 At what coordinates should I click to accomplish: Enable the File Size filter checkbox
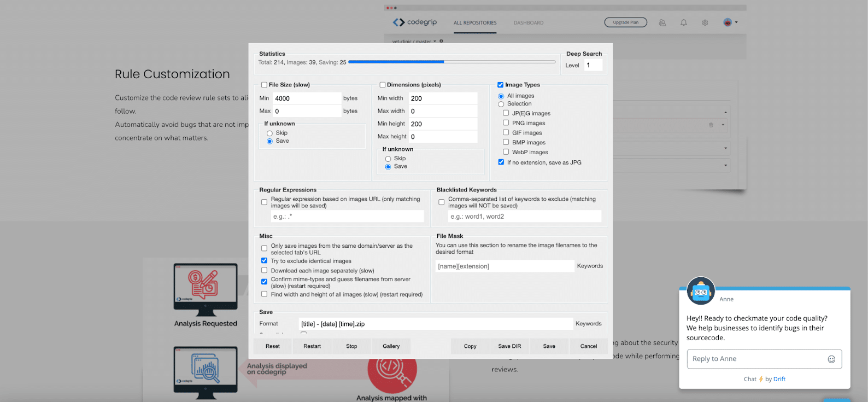tap(264, 85)
